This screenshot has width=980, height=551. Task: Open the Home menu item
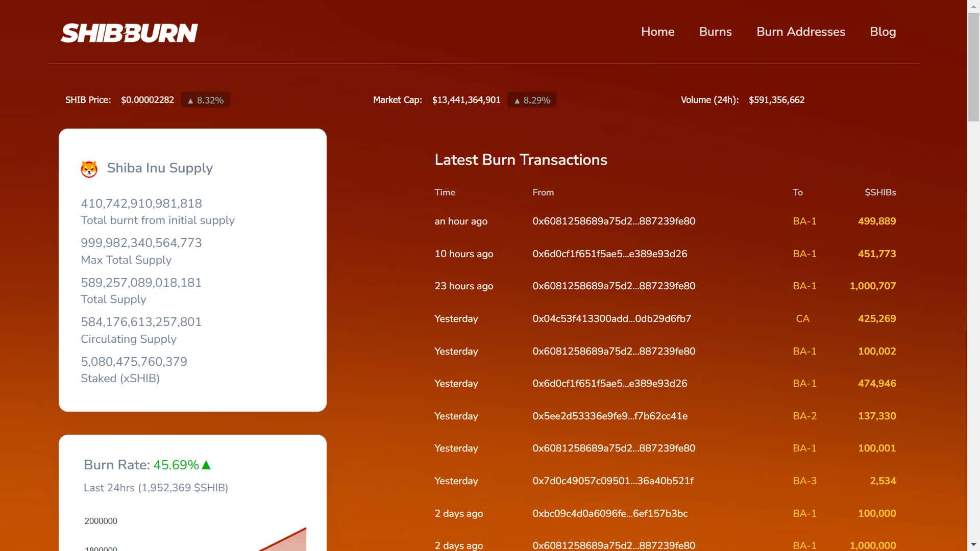pos(657,32)
